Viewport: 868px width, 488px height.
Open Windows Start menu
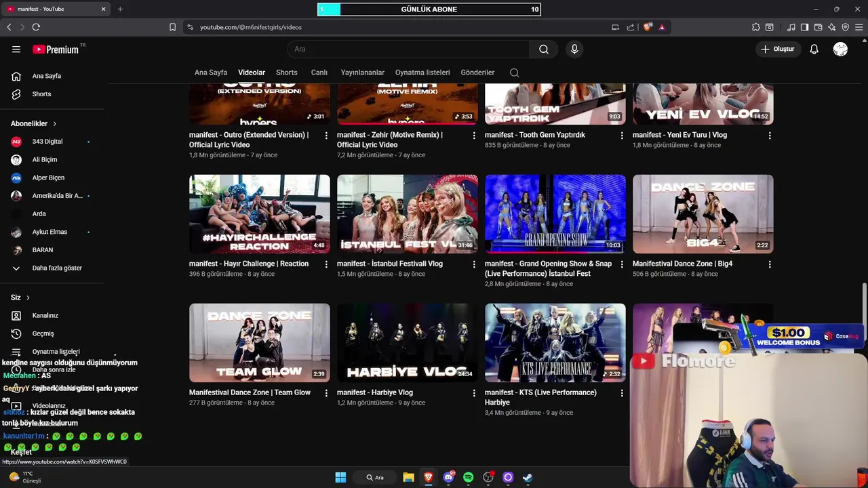(340, 477)
